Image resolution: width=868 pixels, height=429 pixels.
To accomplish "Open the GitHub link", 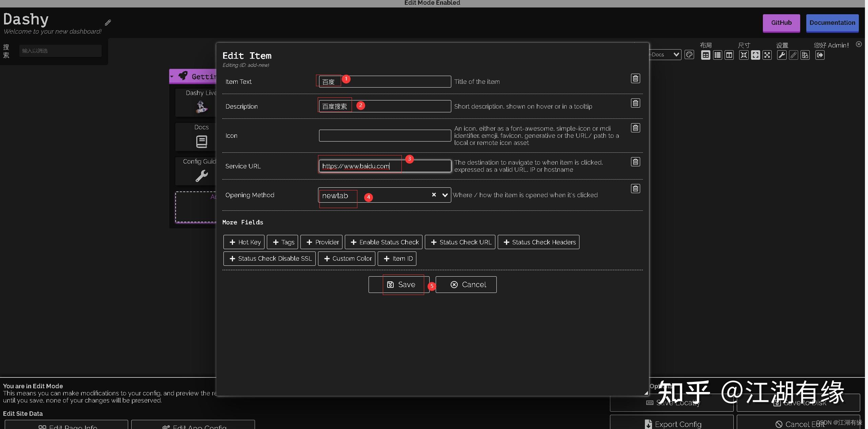I will (781, 23).
